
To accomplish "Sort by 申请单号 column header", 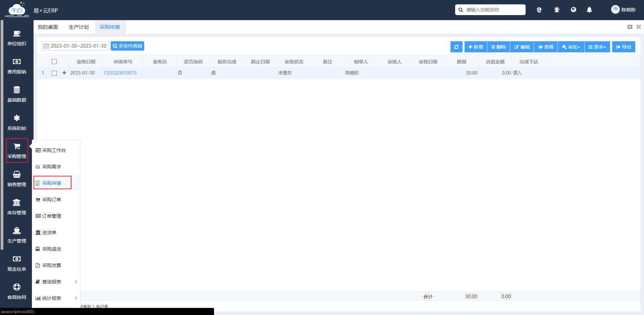I will click(x=123, y=62).
